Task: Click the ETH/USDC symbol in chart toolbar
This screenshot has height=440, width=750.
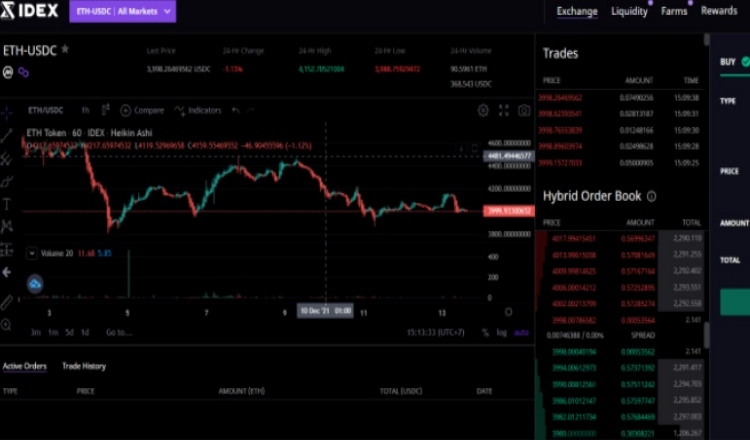Action: (x=45, y=110)
